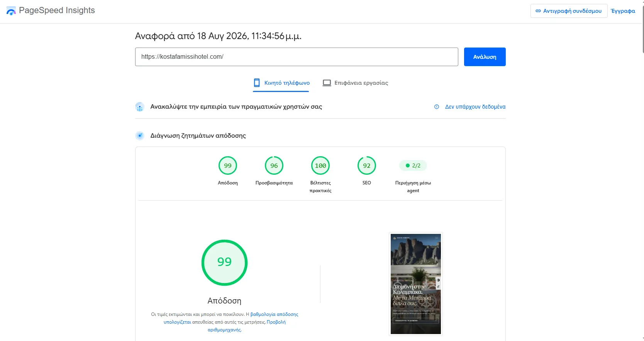
Task: Click the info icon beside Δεν υπάρχουν δεδομένα
Action: (x=437, y=107)
